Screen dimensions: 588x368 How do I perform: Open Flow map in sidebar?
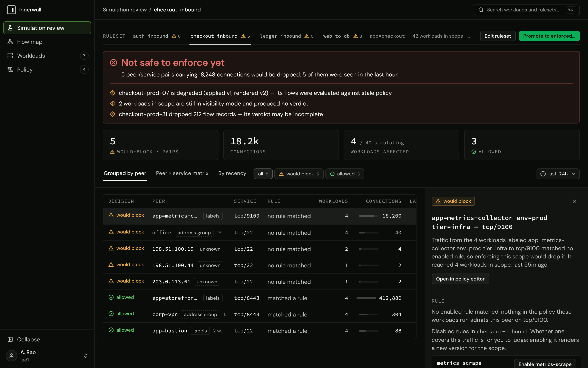click(x=47, y=42)
